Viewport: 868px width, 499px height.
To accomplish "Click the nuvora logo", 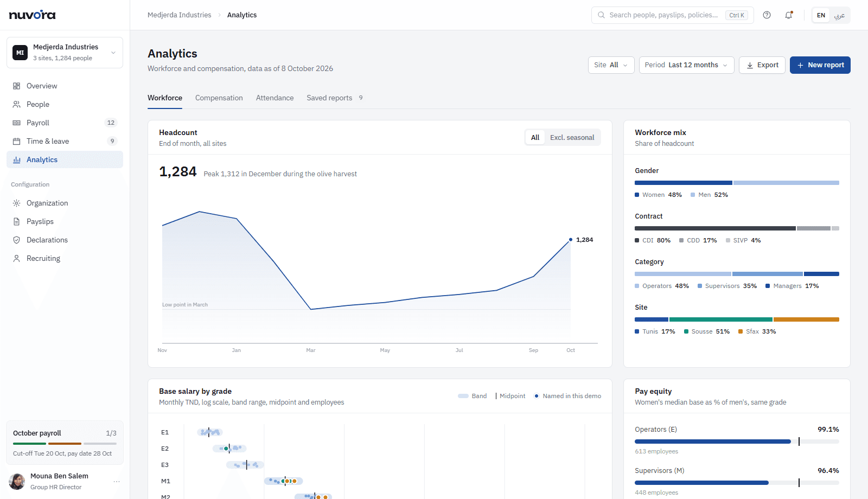I will click(32, 15).
